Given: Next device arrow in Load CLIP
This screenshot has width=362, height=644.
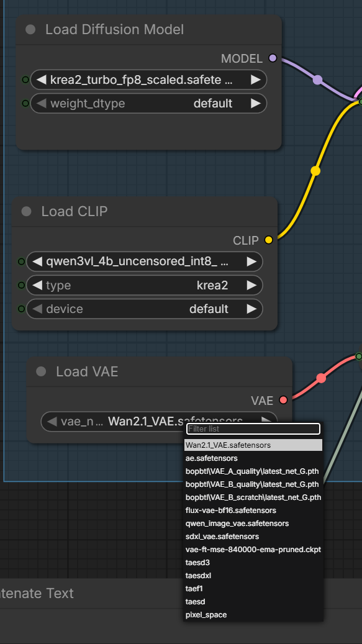Looking at the screenshot, I should (251, 309).
